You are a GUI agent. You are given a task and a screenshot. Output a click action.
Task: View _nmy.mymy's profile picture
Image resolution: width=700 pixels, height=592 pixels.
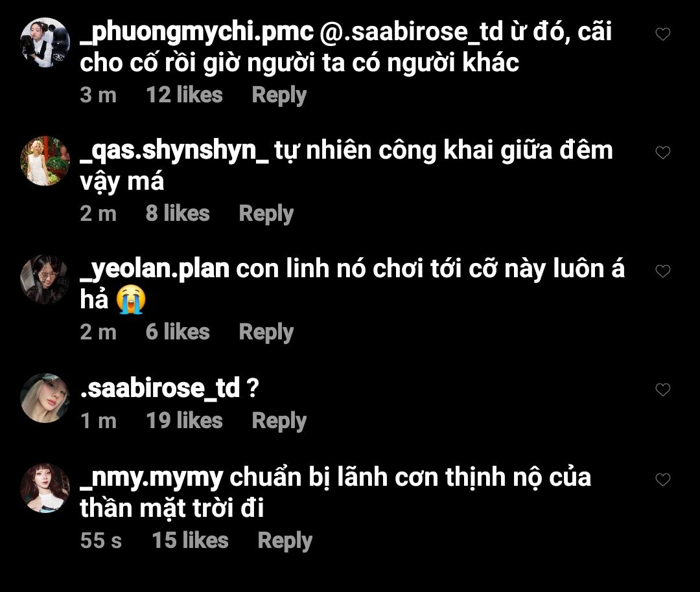point(45,488)
